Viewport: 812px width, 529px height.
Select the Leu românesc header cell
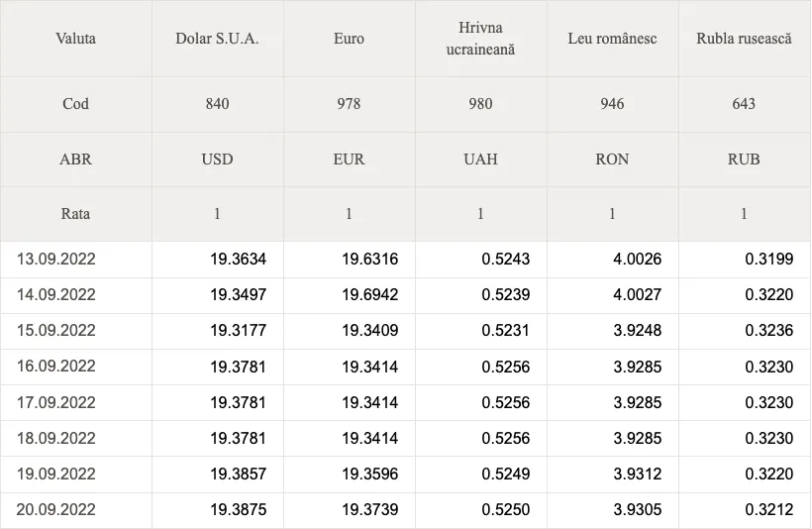tap(612, 39)
